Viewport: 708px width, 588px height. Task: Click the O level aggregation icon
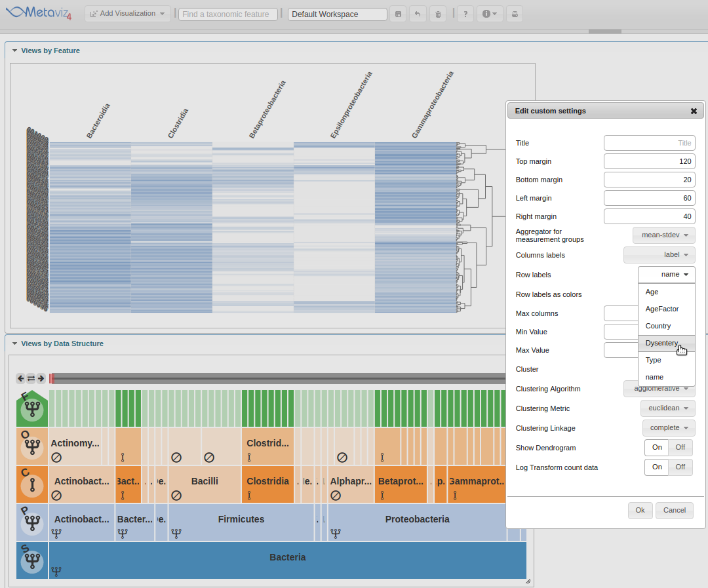click(x=32, y=446)
